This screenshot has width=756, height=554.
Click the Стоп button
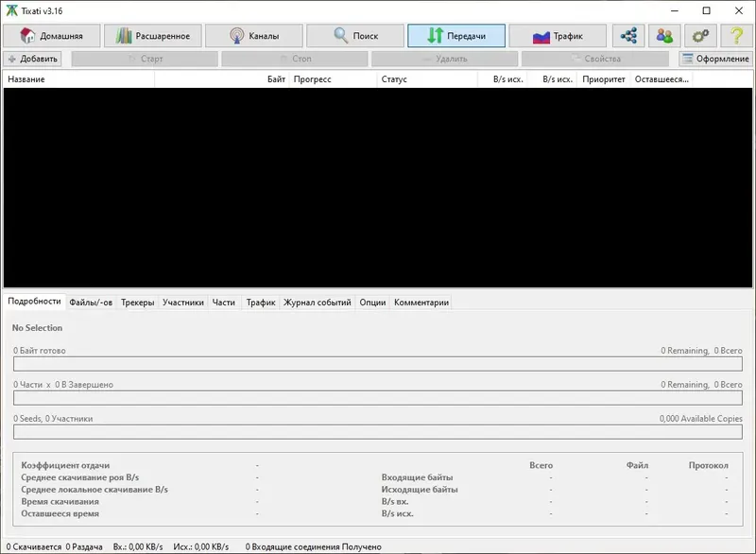(295, 59)
